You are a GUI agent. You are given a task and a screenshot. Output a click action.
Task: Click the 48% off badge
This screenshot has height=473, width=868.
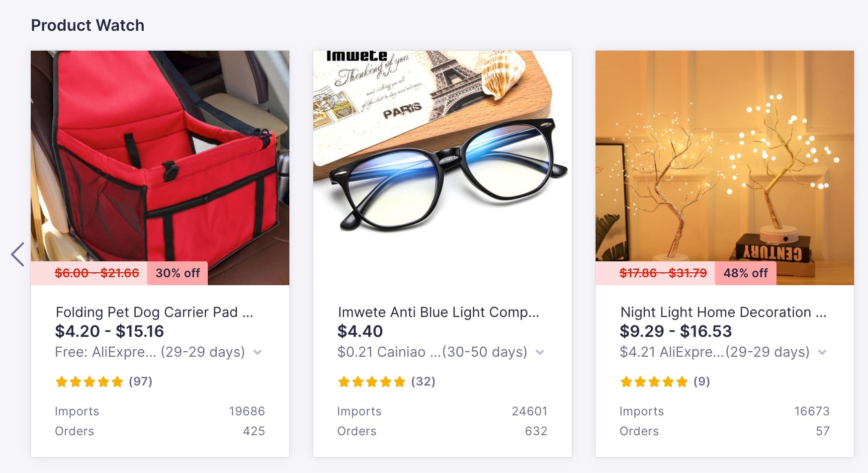pos(745,273)
